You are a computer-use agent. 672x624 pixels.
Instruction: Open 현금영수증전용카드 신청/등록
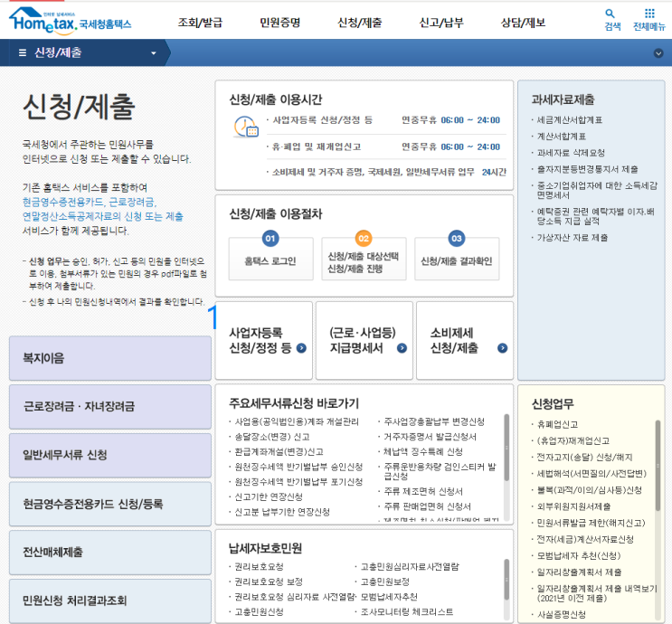coord(110,504)
